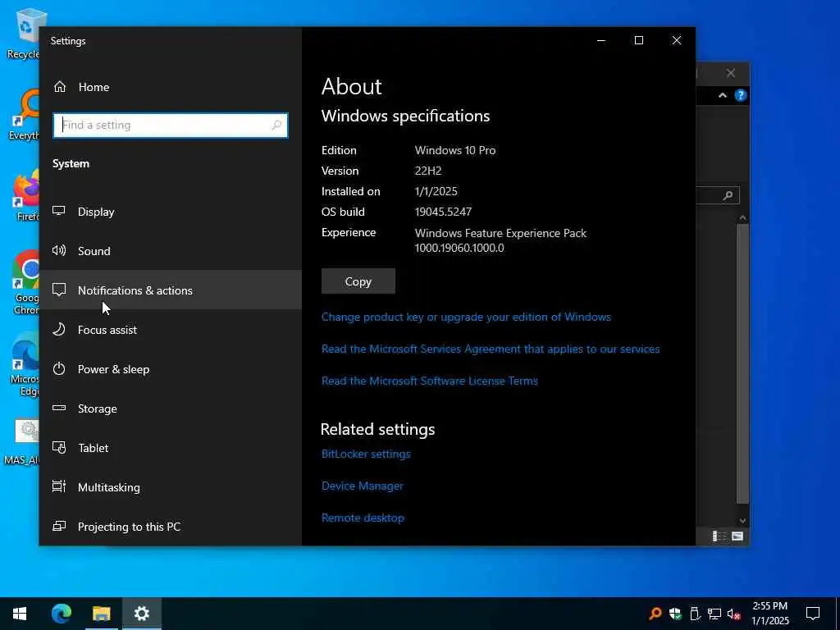This screenshot has width=840, height=630.
Task: Close the background File Explorer window
Action: tap(731, 73)
